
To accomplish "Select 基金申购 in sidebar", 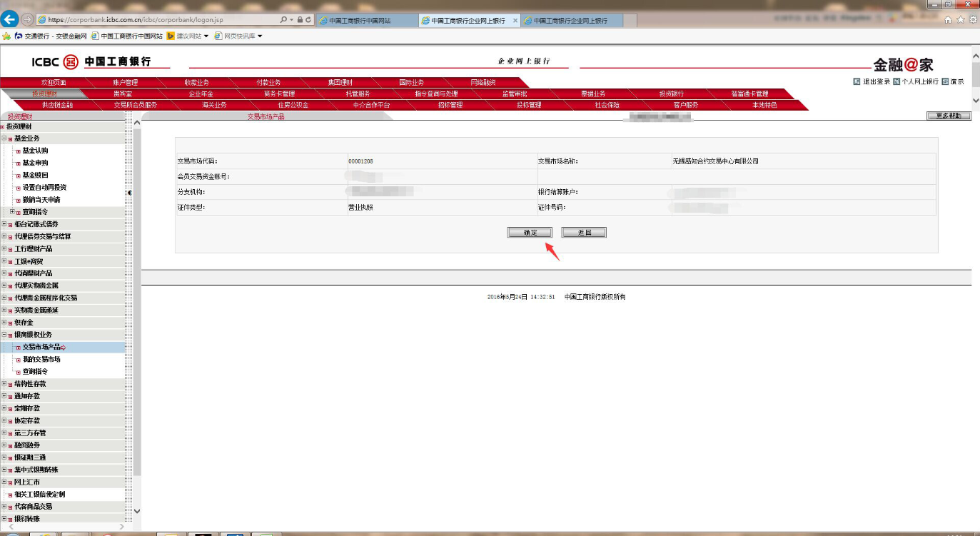I will 35,163.
